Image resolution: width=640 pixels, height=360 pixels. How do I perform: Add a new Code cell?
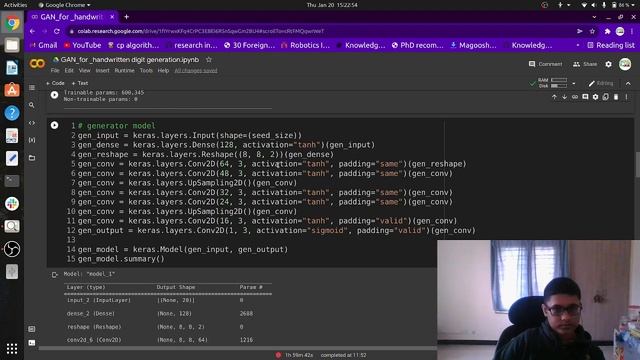[56, 83]
